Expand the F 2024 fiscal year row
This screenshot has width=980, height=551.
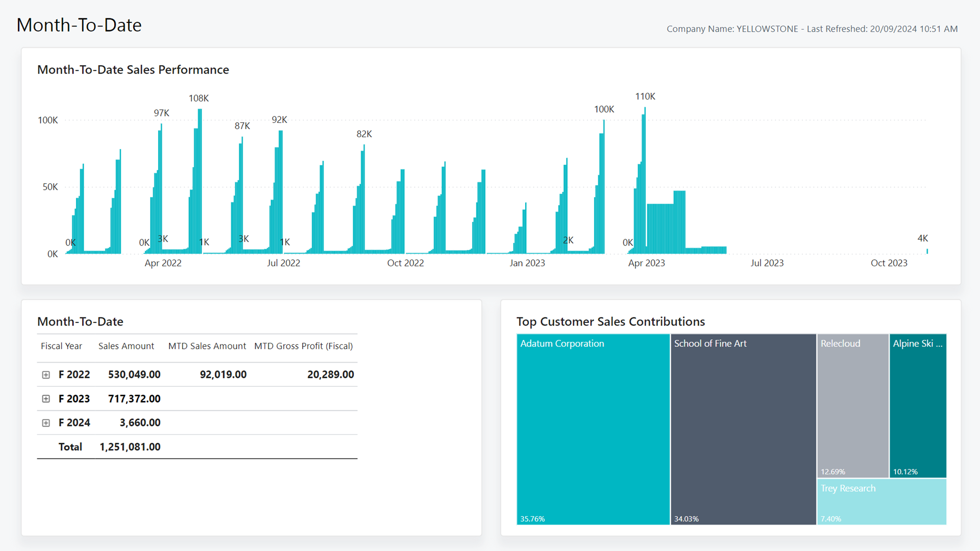point(46,422)
